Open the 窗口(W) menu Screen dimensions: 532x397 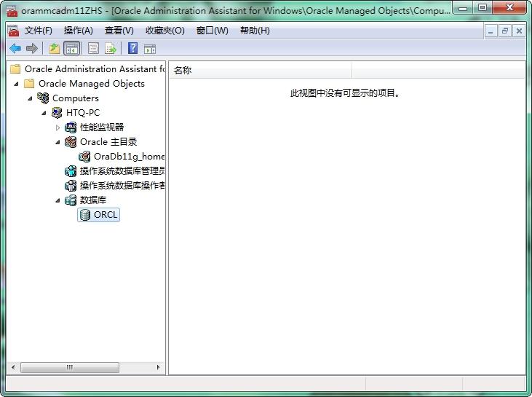click(x=213, y=31)
